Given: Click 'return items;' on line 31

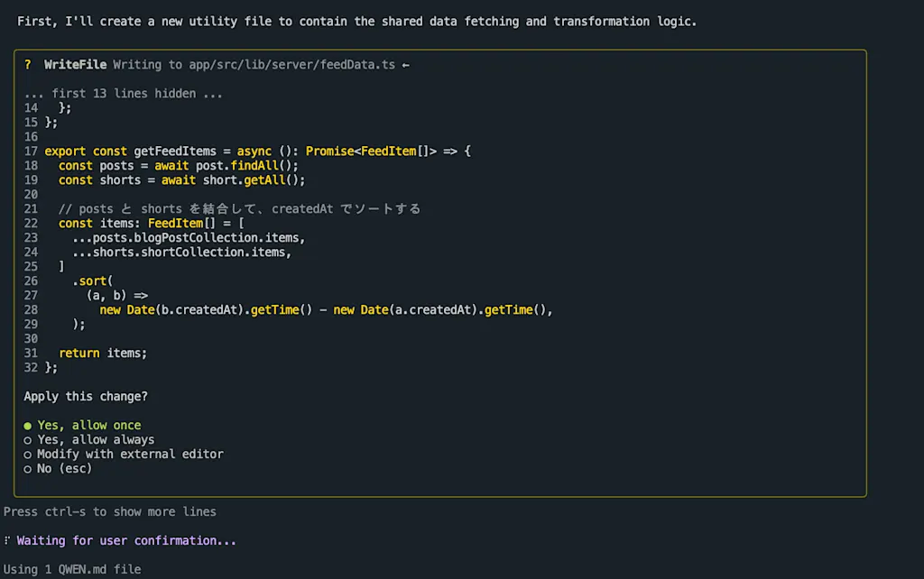Looking at the screenshot, I should [x=103, y=354].
